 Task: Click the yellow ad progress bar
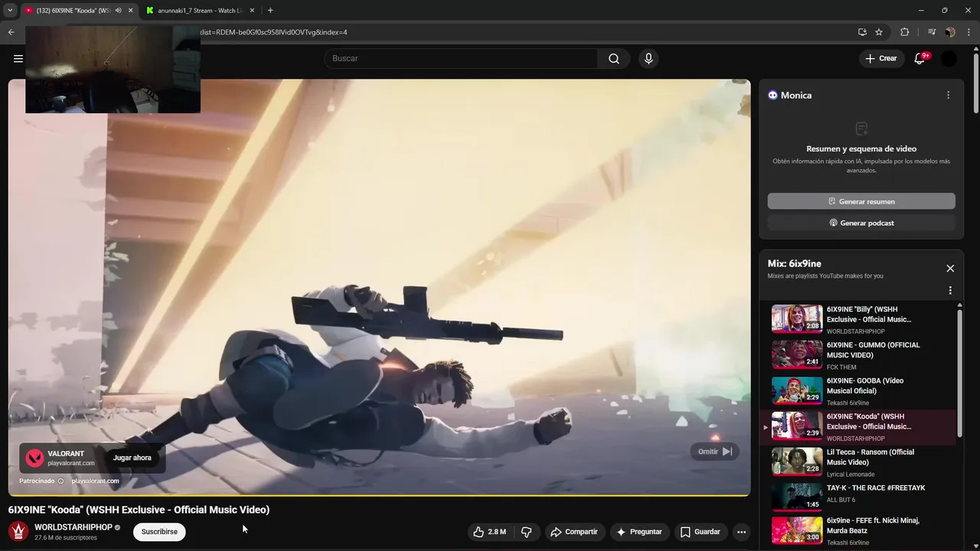[x=379, y=495]
